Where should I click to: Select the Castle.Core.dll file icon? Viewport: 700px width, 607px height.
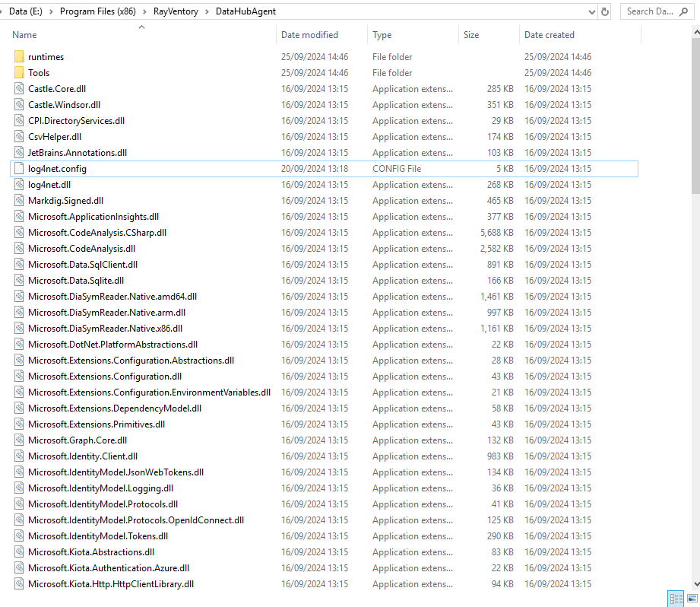(19, 89)
